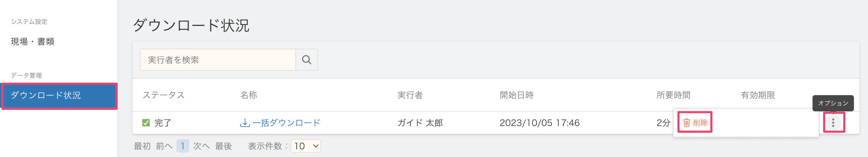Open the 表示件数 dropdown showing 10
Screen dimensions: 868x157
[306, 146]
